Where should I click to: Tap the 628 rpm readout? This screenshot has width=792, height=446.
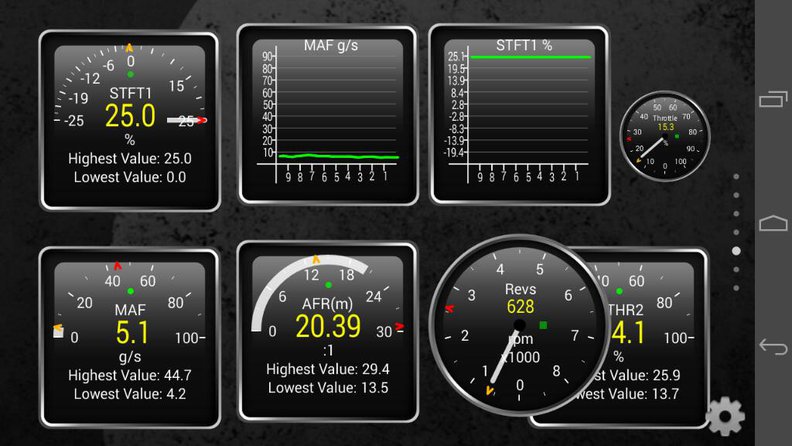point(520,307)
